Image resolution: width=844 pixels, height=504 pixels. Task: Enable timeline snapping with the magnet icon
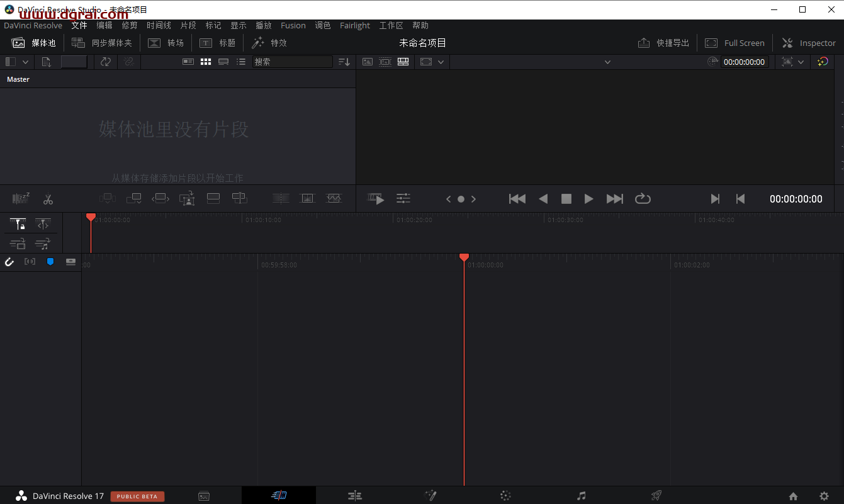(9, 262)
